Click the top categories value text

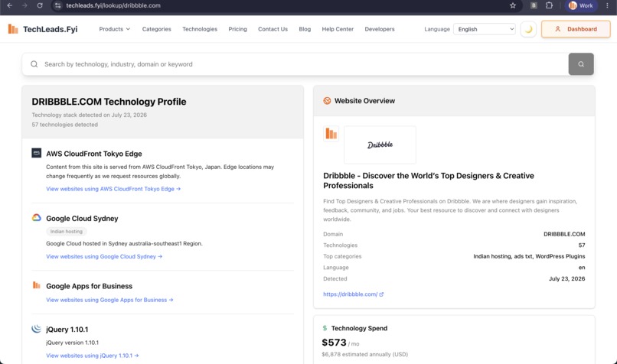tap(529, 256)
